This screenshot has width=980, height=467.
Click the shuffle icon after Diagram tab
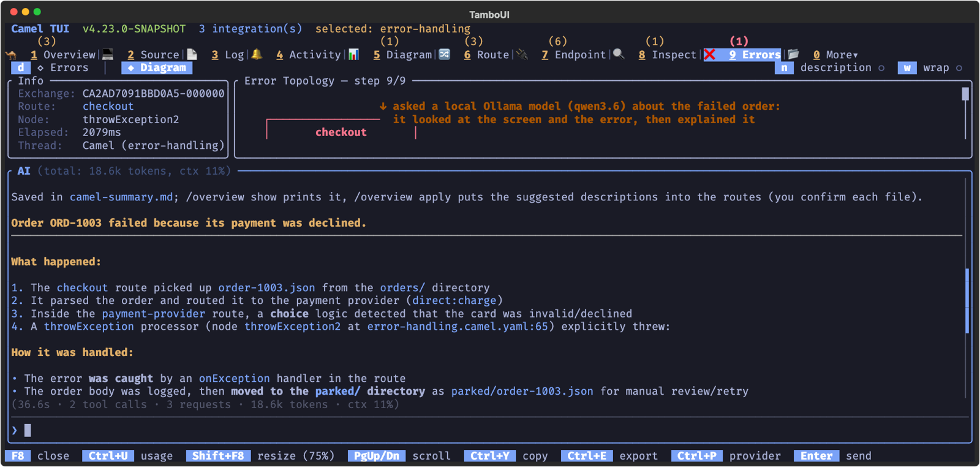(x=445, y=54)
